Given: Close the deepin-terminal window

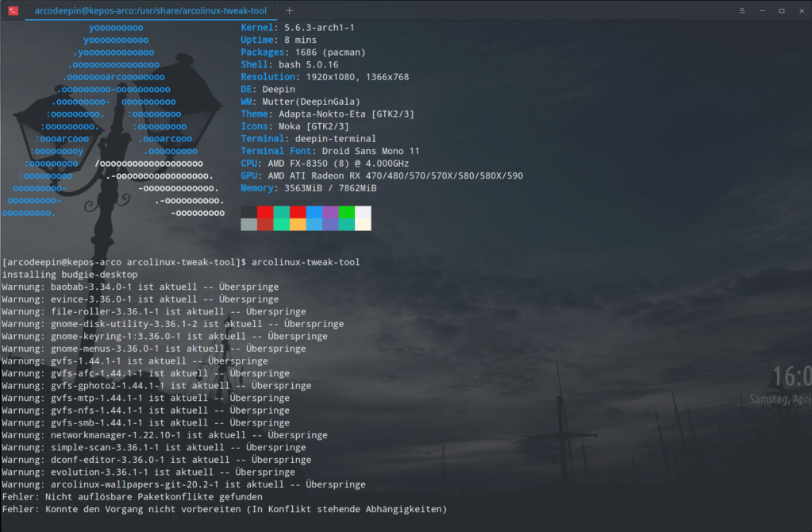Looking at the screenshot, I should pos(802,10).
